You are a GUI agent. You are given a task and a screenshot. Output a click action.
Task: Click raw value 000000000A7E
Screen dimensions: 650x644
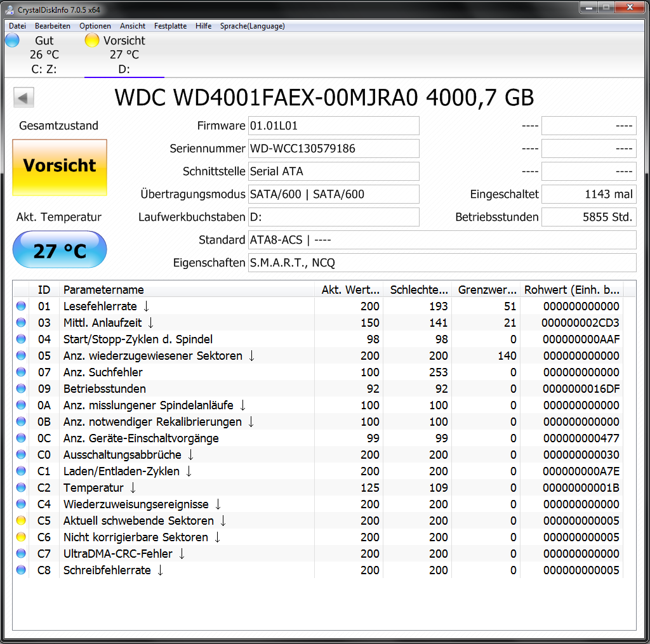tap(581, 471)
